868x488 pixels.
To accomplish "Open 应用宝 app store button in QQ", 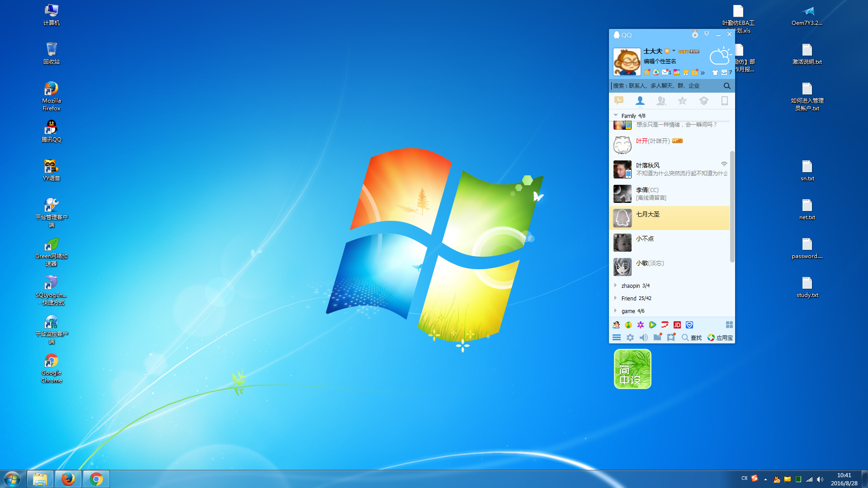I will click(720, 338).
